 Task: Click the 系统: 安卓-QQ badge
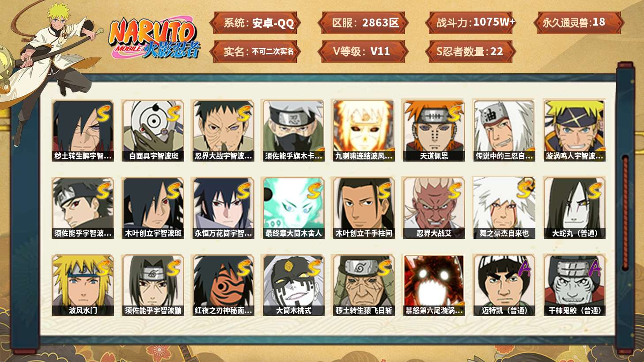[x=255, y=23]
